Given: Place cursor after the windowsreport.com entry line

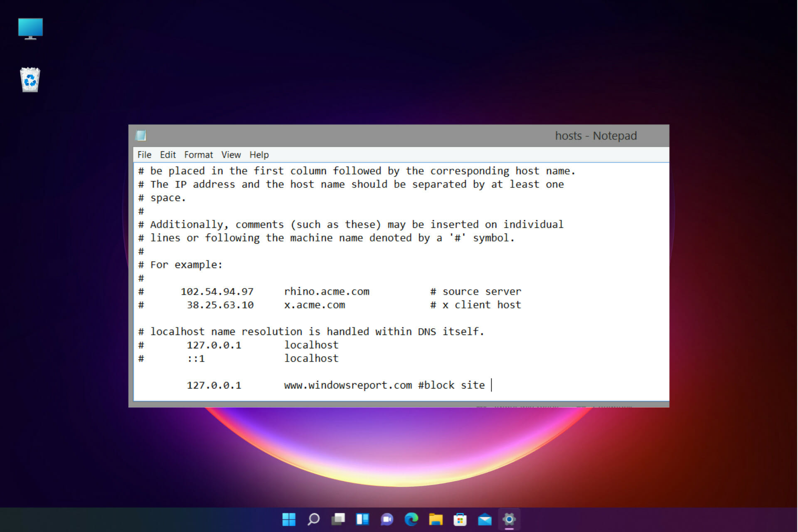Looking at the screenshot, I should [x=492, y=385].
